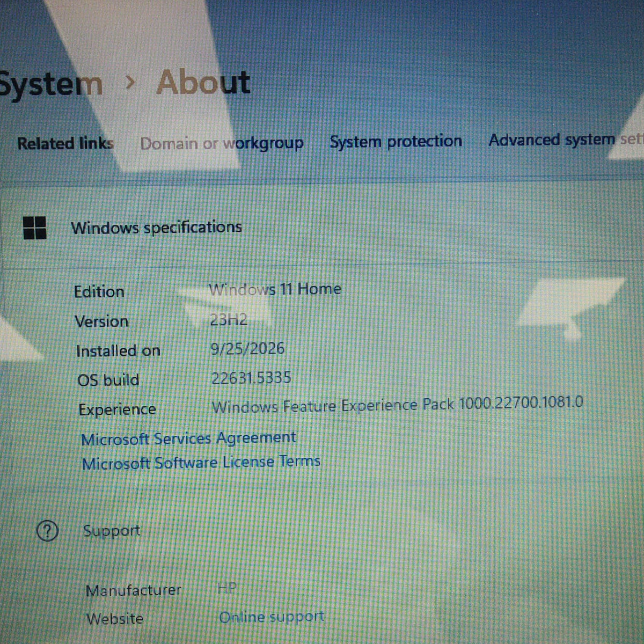This screenshot has width=644, height=644.
Task: Select the Website label
Action: [115, 619]
